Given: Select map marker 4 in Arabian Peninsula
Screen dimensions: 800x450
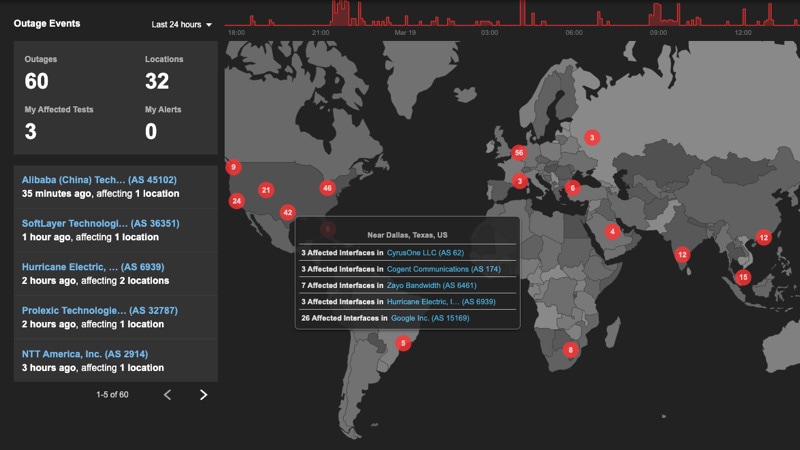Looking at the screenshot, I should (612, 232).
